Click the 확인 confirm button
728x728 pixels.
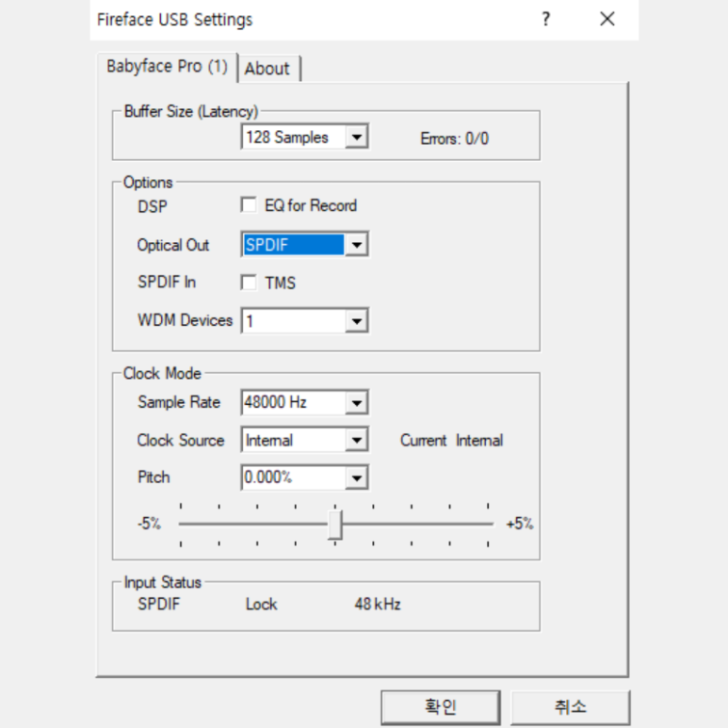441,707
